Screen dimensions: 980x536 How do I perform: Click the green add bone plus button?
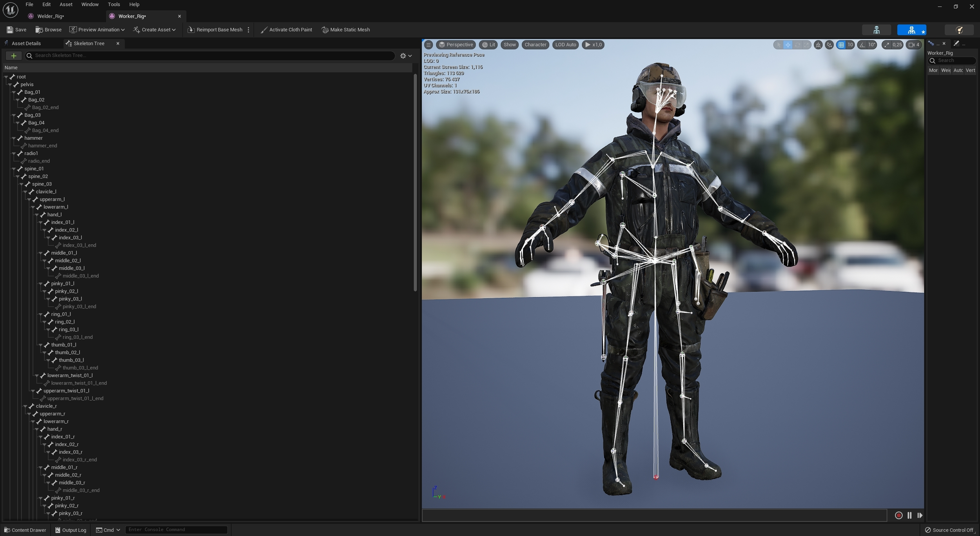[14, 56]
